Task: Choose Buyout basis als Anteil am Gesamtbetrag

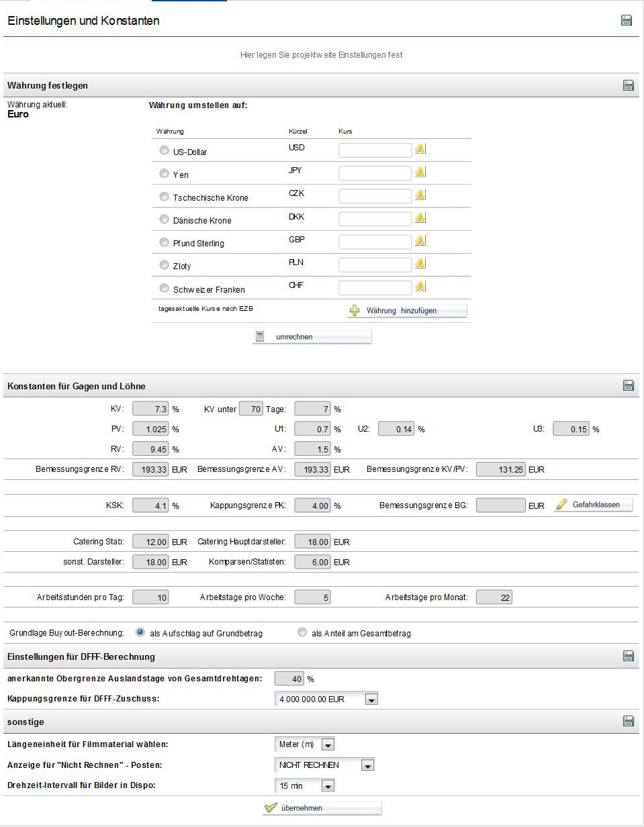Action: tap(302, 632)
